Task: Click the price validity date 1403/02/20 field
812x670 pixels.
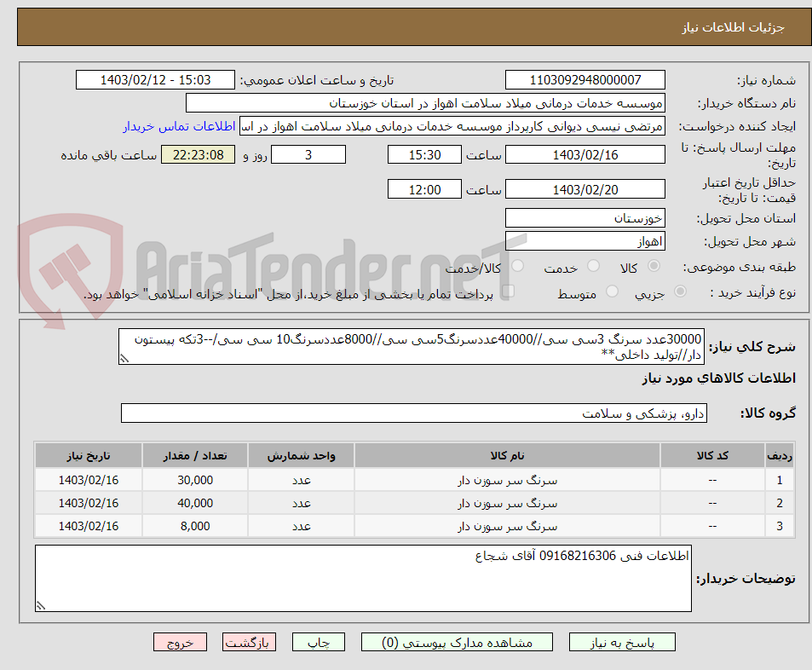Action: click(585, 189)
